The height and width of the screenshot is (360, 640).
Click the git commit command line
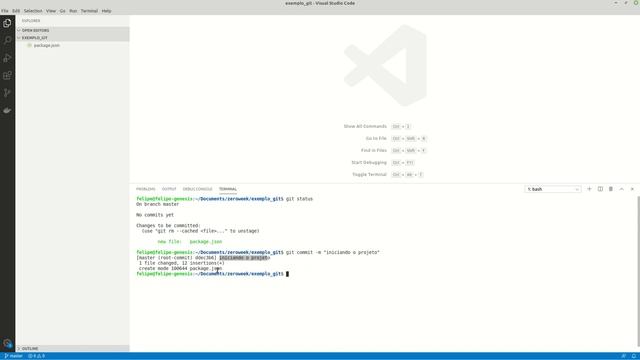pyautogui.click(x=333, y=252)
